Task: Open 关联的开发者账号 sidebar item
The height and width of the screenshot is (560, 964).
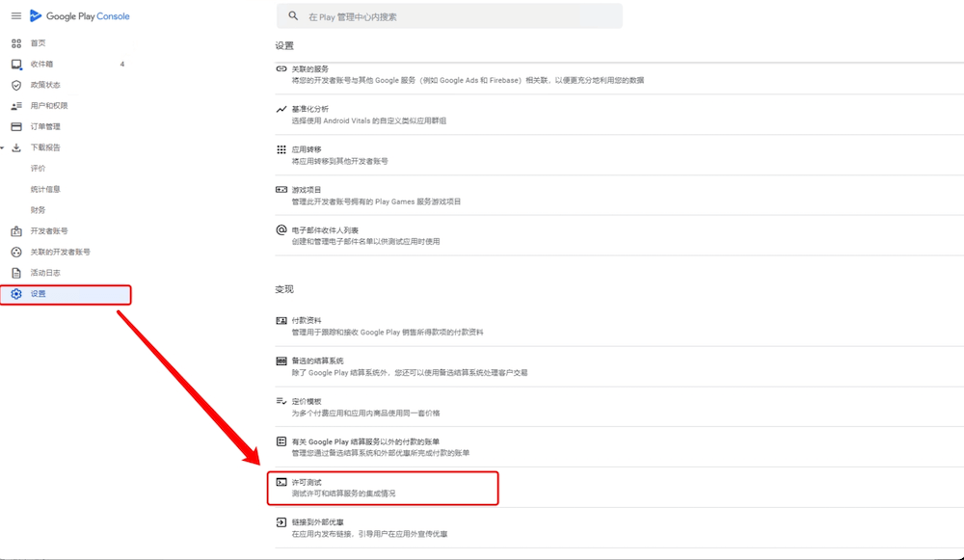Action: pos(60,253)
